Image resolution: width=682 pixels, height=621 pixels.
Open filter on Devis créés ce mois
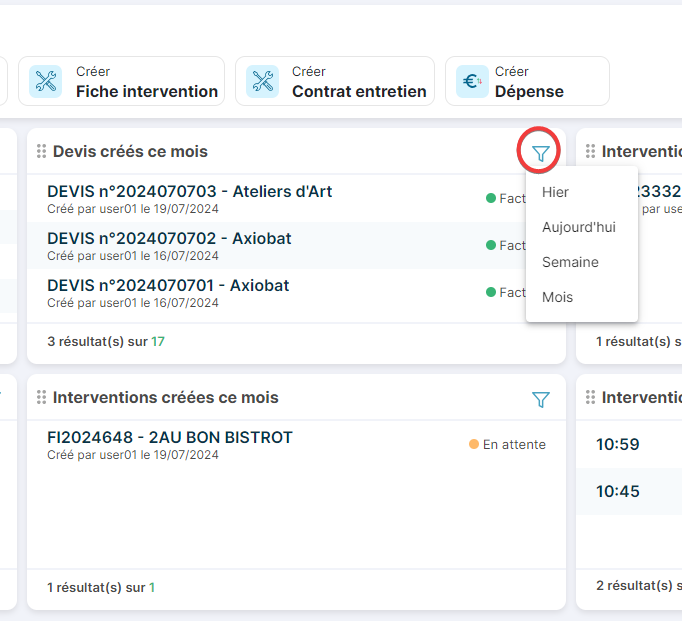click(x=540, y=153)
